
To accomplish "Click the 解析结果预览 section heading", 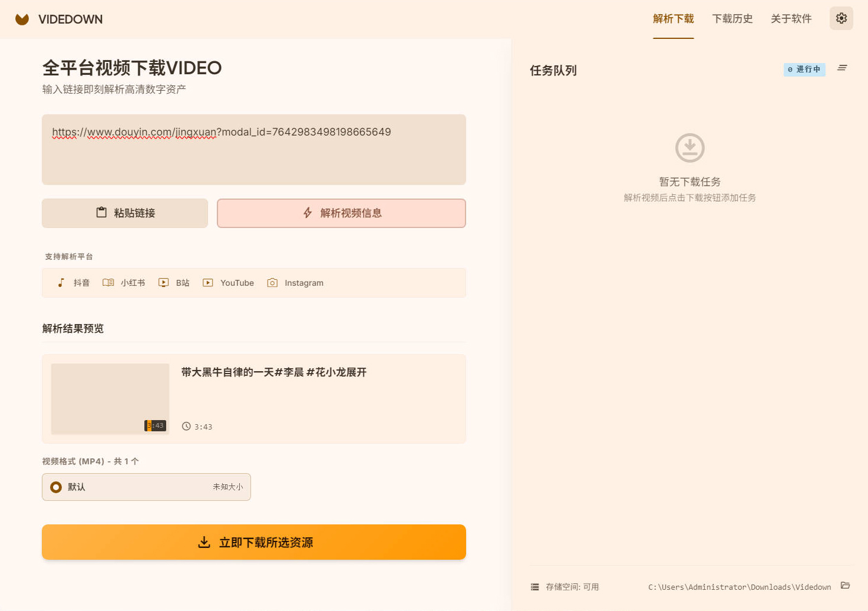I will pyautogui.click(x=73, y=328).
